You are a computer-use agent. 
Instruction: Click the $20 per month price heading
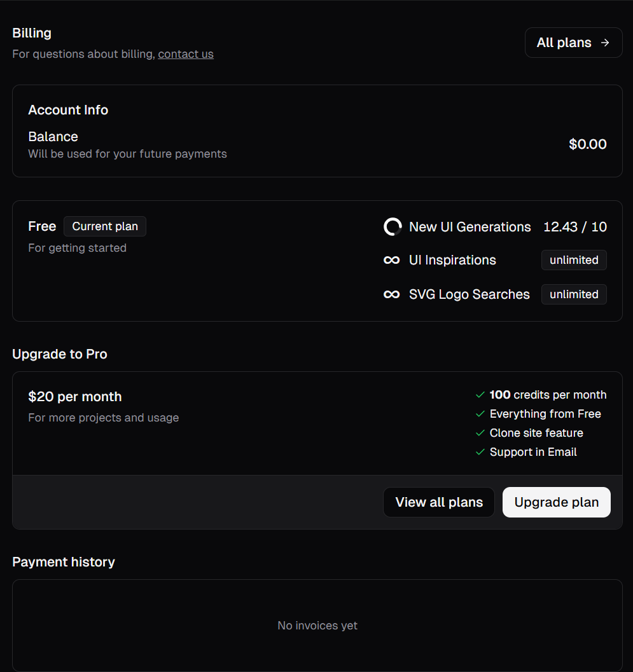point(75,397)
